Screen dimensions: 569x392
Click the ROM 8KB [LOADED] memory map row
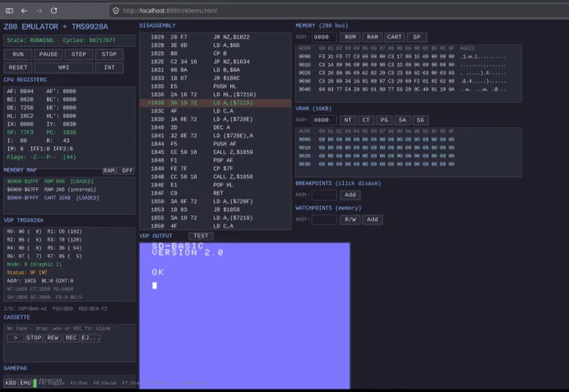pyautogui.click(x=50, y=181)
